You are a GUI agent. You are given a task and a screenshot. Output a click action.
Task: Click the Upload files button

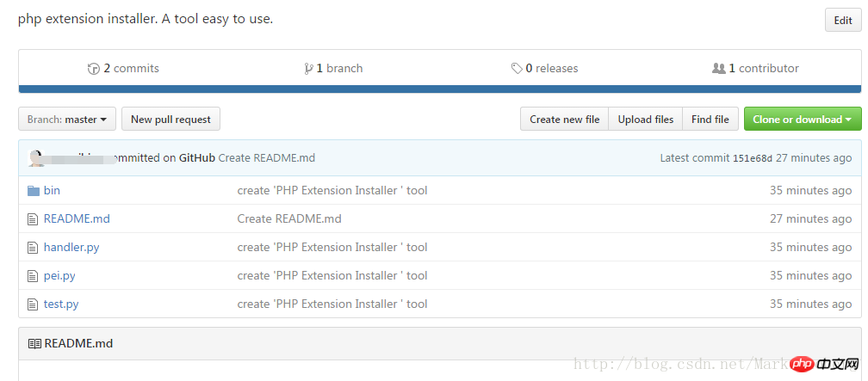pos(646,120)
